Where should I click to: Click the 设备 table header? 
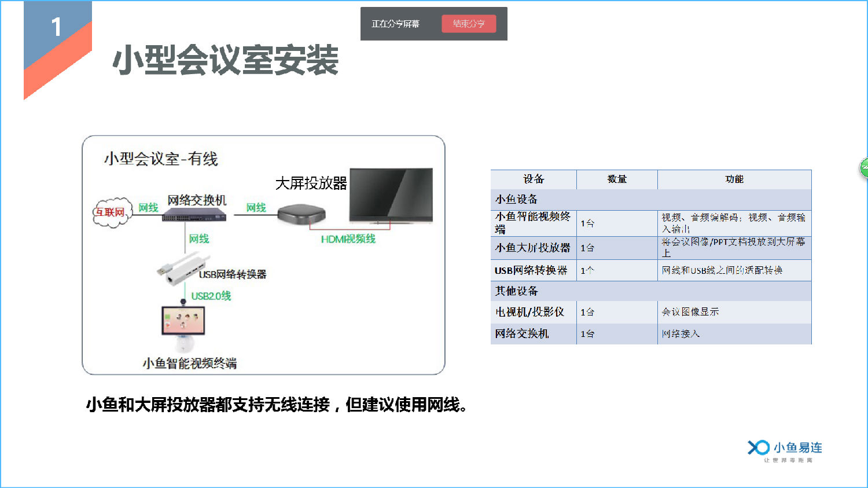click(534, 179)
